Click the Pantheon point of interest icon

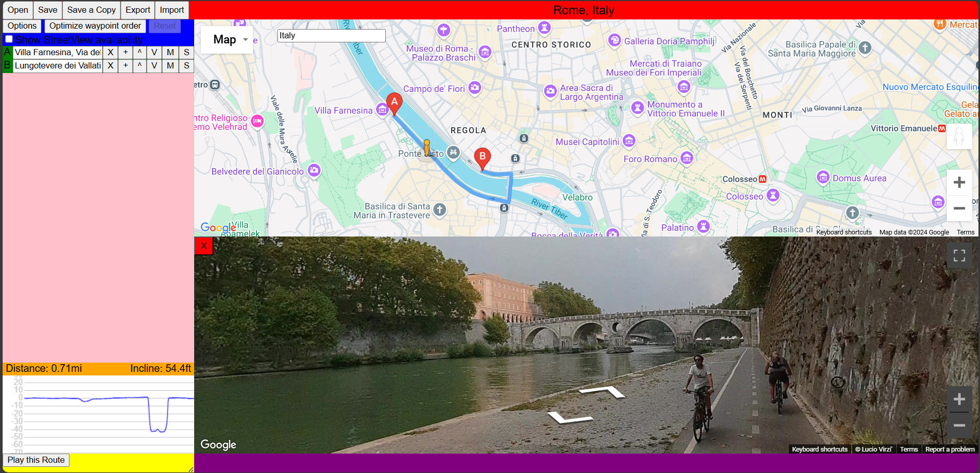545,29
